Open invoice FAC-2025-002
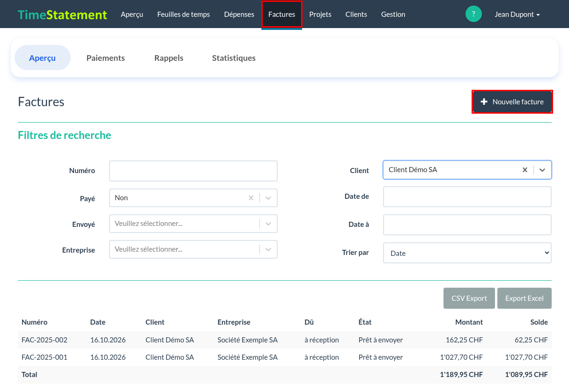This screenshot has width=569, height=392. (44, 340)
